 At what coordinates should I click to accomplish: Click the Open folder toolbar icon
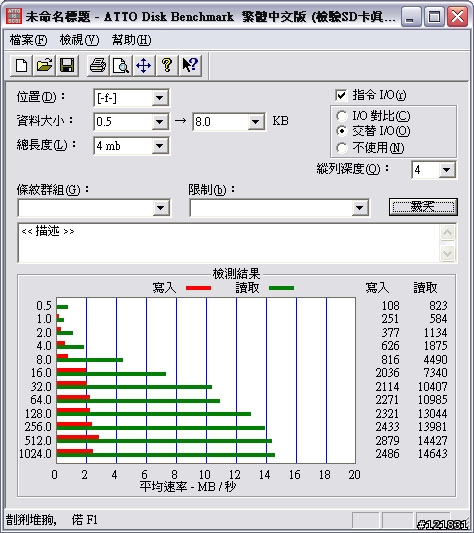pyautogui.click(x=44, y=65)
